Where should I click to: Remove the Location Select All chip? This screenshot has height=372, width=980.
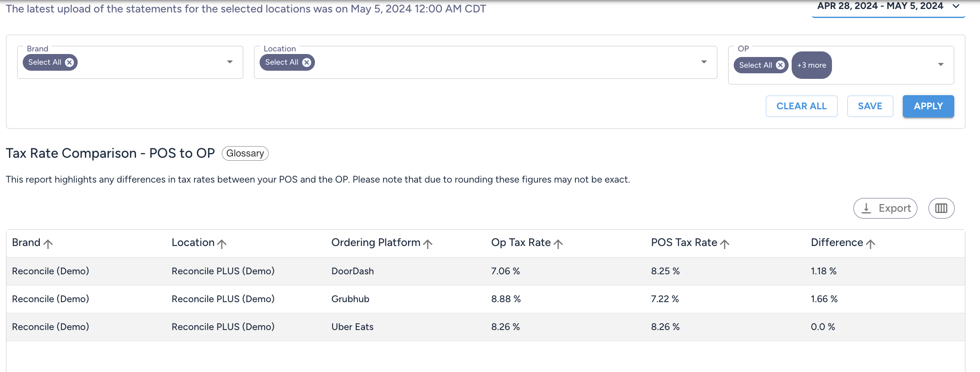306,63
